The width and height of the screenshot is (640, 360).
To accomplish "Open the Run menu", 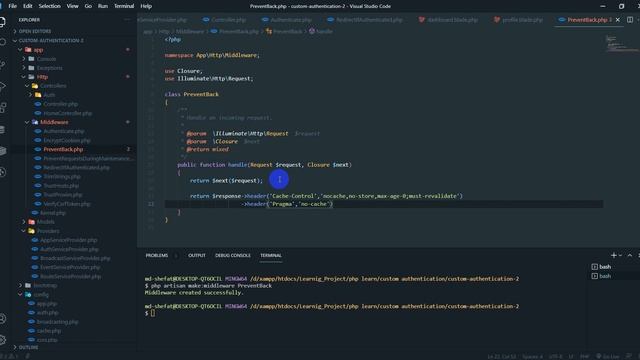I will (x=102, y=6).
